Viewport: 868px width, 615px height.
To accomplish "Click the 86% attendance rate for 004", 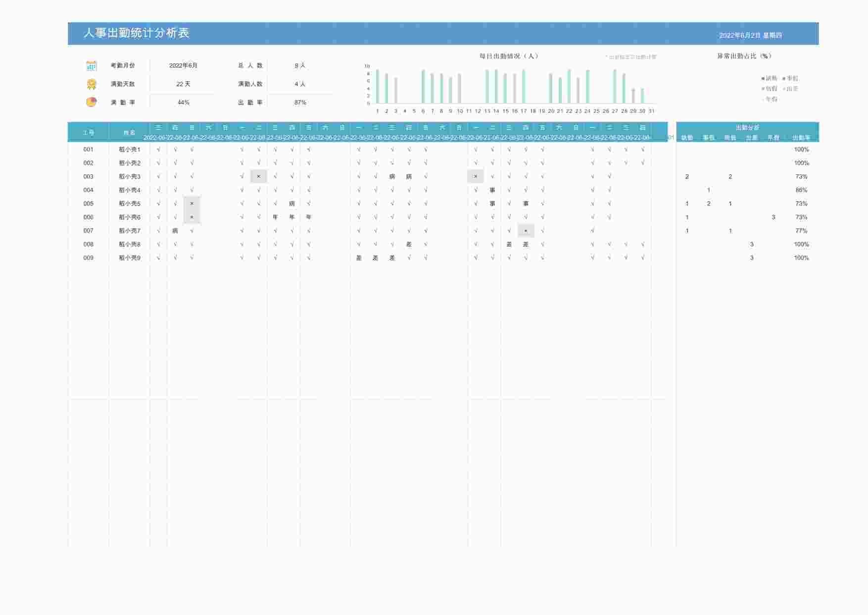I will 801,190.
